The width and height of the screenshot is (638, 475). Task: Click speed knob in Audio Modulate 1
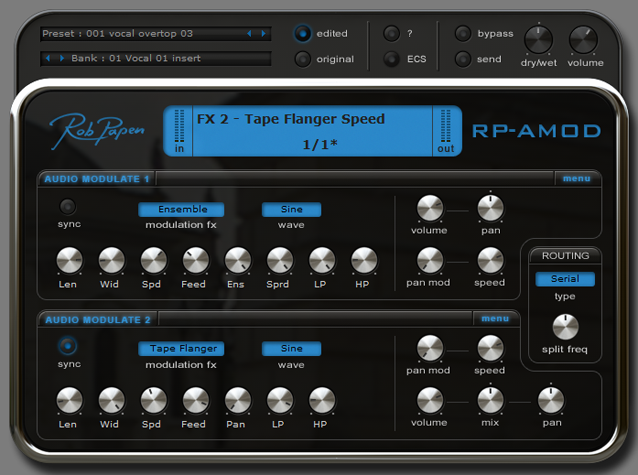click(490, 260)
